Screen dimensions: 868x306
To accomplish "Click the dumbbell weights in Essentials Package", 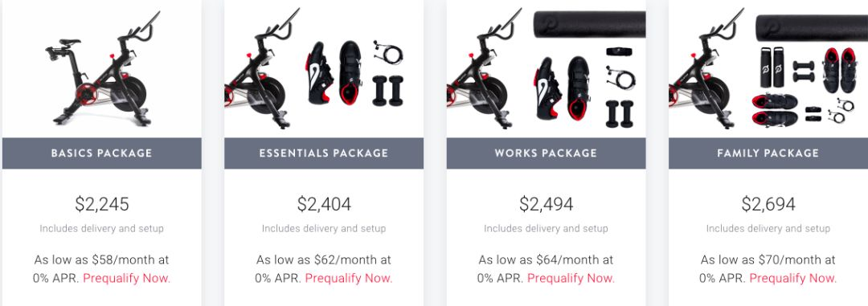I will (x=387, y=91).
